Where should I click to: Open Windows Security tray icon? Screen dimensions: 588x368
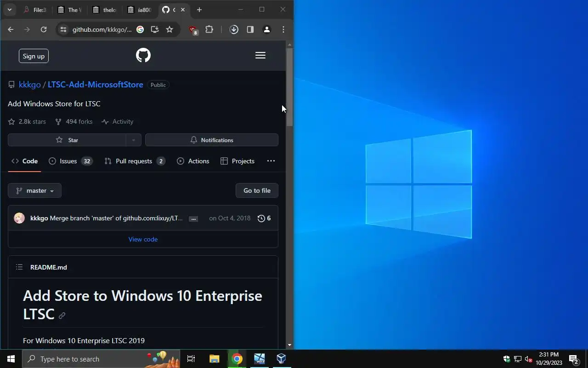tap(507, 359)
